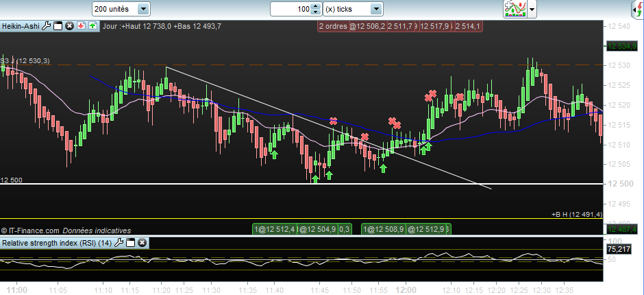Click the RSI value 75,217 label
Screen dimensions: 644x295
tap(618, 249)
